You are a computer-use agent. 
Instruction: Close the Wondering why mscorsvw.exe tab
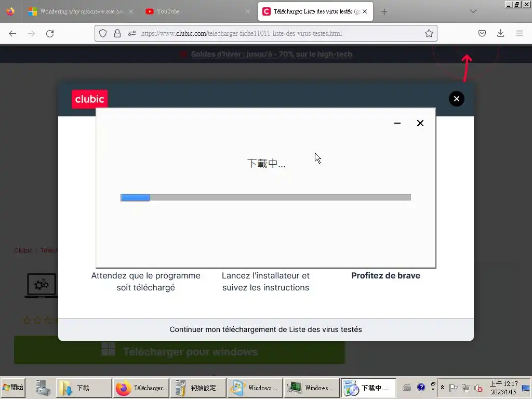131,11
